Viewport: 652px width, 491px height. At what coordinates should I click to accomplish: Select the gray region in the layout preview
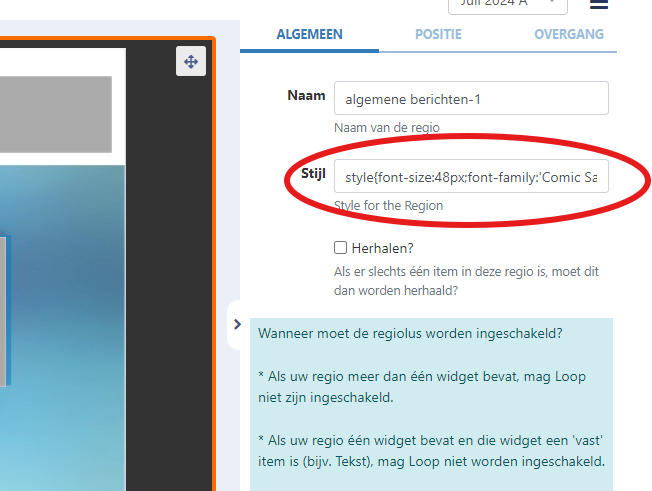pyautogui.click(x=55, y=114)
